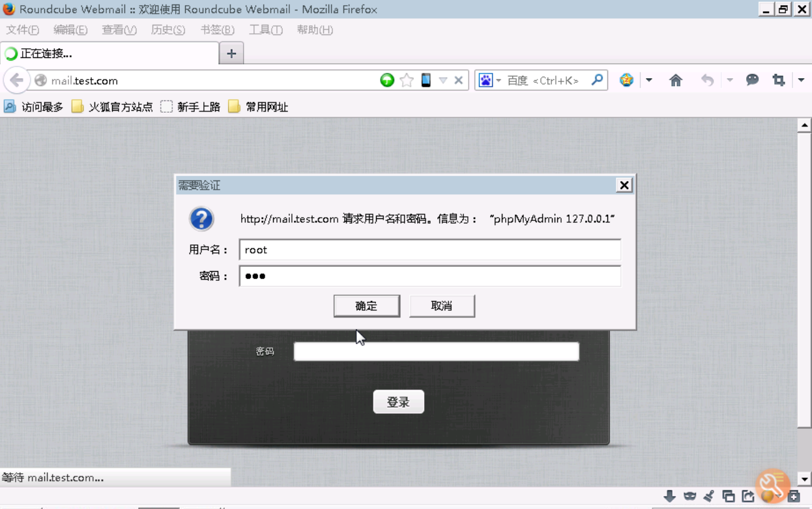Open the Baidu search engine dropdown

click(x=499, y=80)
